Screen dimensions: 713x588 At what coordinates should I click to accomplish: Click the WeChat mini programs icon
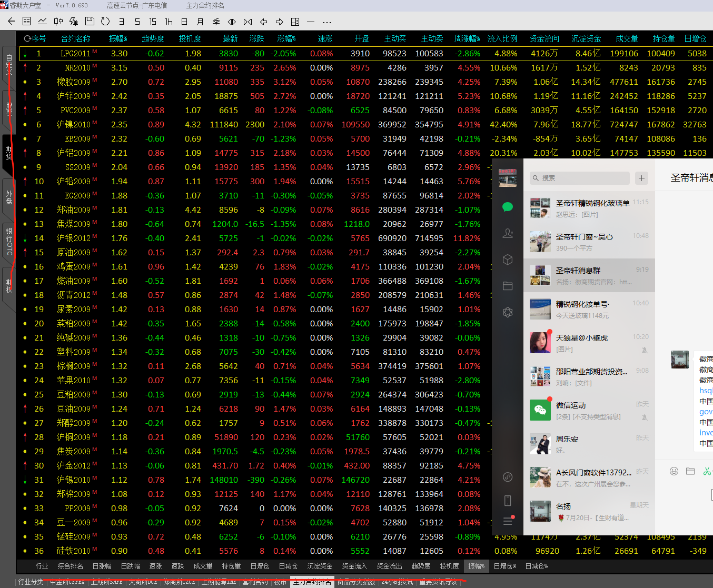(508, 477)
